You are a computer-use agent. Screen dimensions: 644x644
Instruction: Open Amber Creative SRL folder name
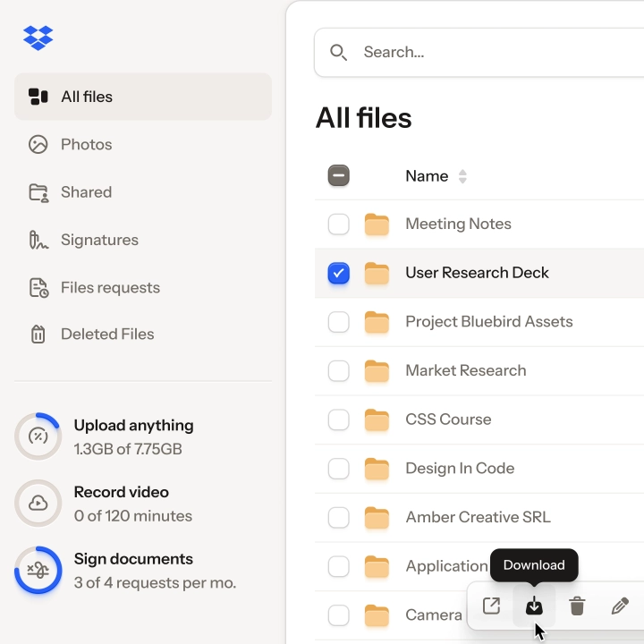pyautogui.click(x=478, y=517)
